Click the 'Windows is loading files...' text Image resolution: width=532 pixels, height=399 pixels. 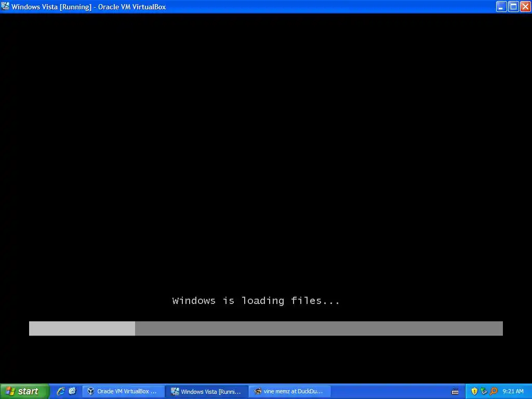tap(256, 301)
